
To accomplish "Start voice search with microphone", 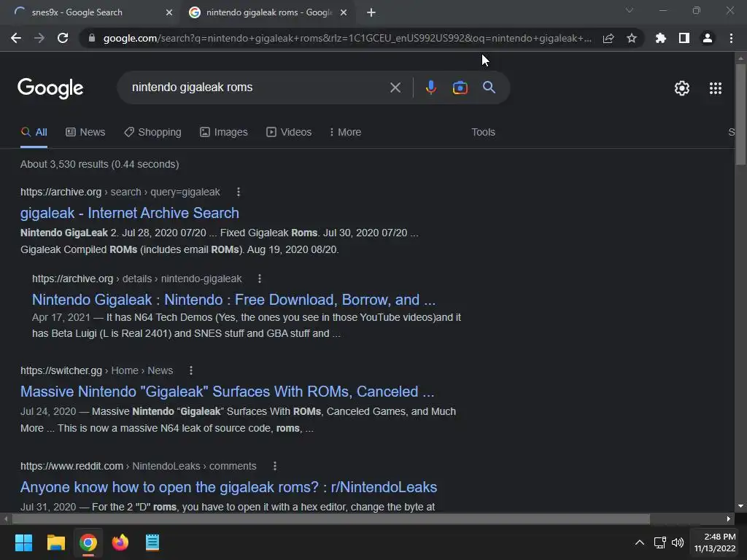I will (x=430, y=87).
